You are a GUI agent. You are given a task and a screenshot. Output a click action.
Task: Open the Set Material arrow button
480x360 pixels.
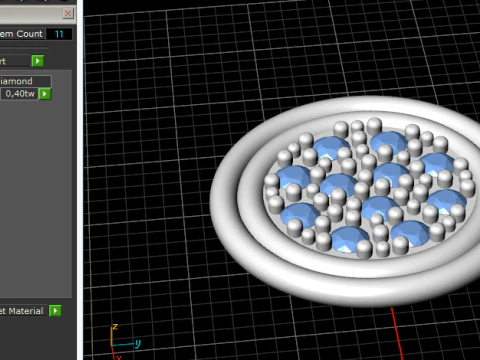(55, 311)
